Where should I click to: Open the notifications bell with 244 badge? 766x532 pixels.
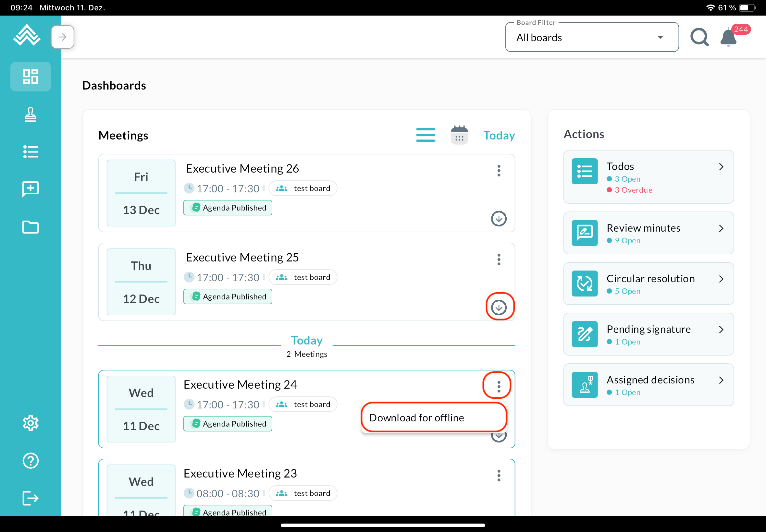click(728, 38)
